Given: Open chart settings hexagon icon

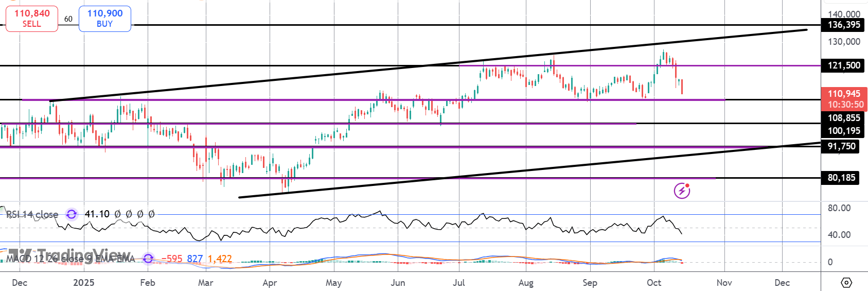Looking at the screenshot, I should click(846, 283).
